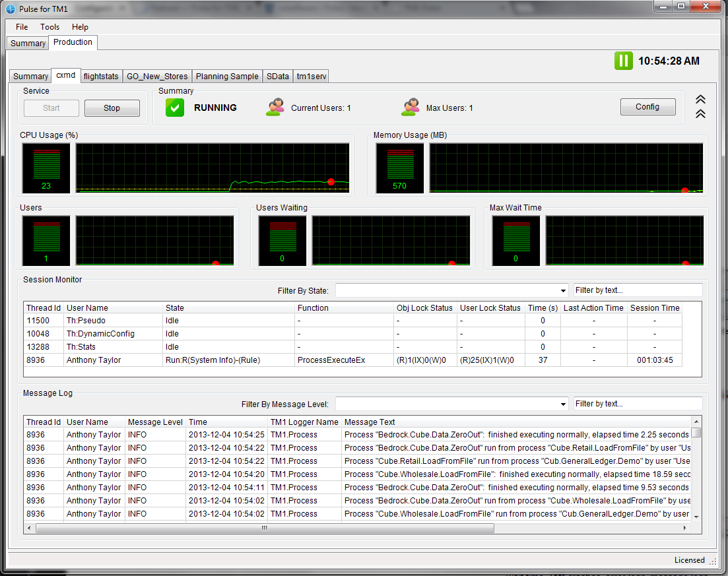Sort by Session Time column header
This screenshot has width=728, height=576.
tap(655, 307)
